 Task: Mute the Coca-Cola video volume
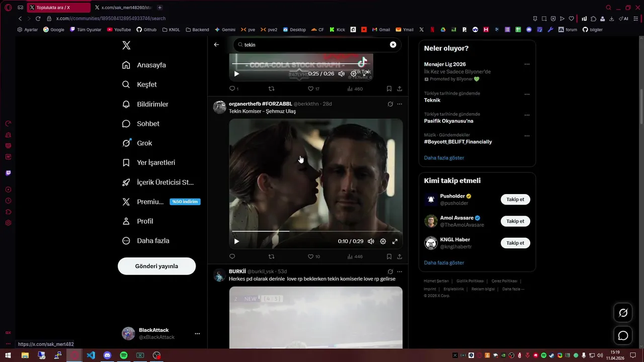click(342, 74)
